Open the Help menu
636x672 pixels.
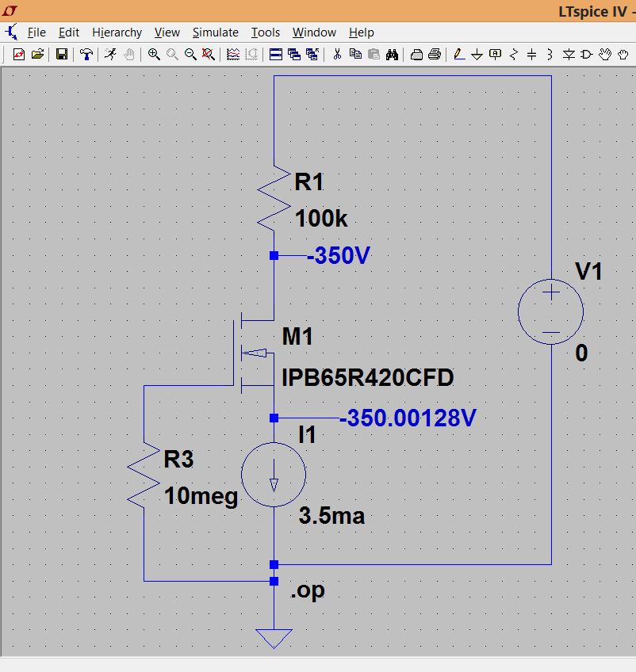click(362, 32)
